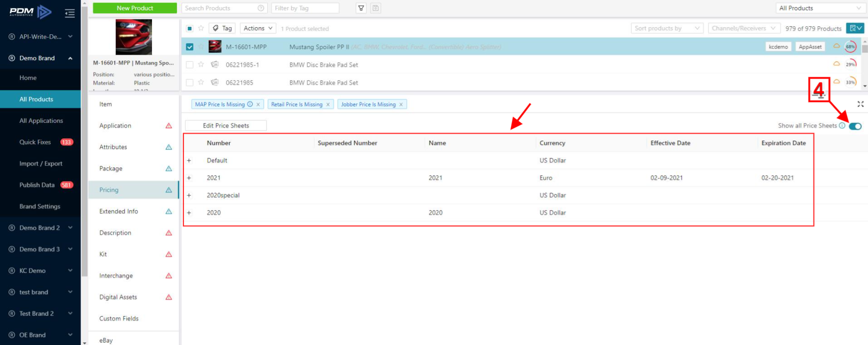
Task: Dismiss the MAP Price Is Missing tag
Action: tap(258, 104)
